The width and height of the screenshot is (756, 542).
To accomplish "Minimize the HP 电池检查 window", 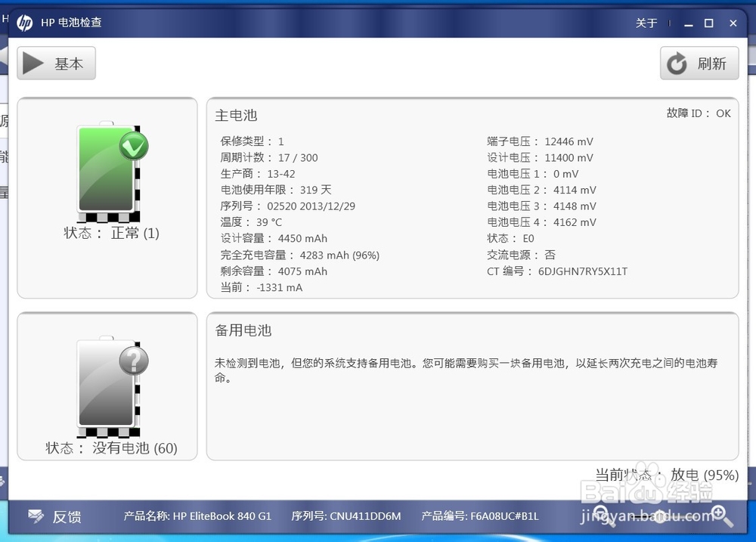I will click(689, 23).
